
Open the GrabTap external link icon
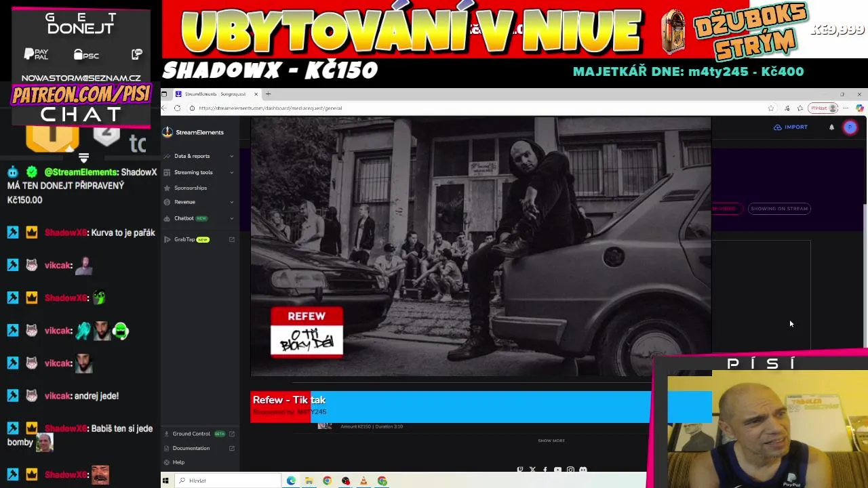point(232,239)
